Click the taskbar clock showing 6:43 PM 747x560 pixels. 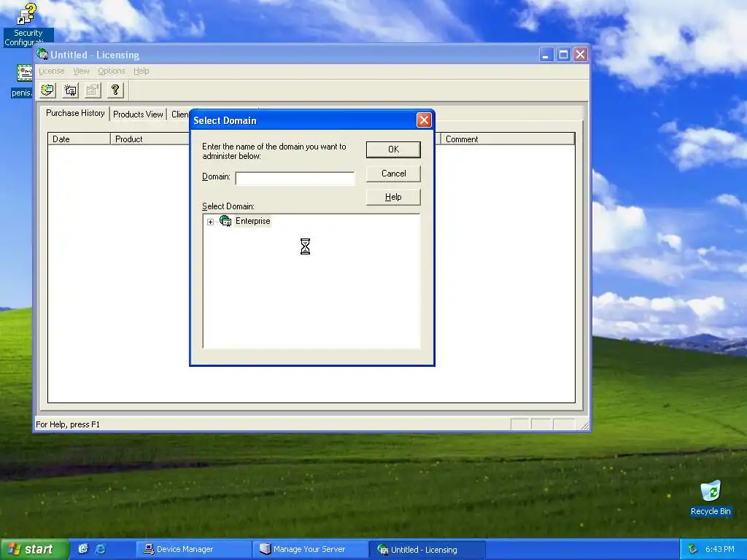coord(719,549)
